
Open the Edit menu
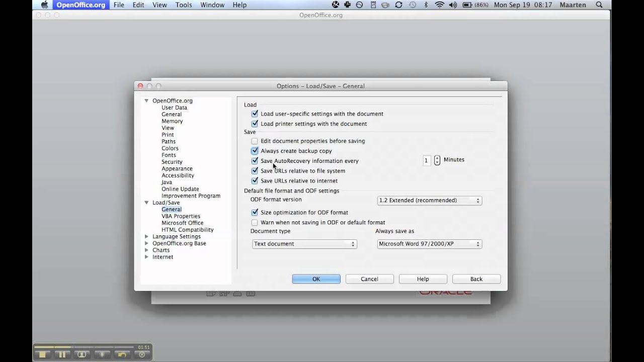[x=138, y=5]
